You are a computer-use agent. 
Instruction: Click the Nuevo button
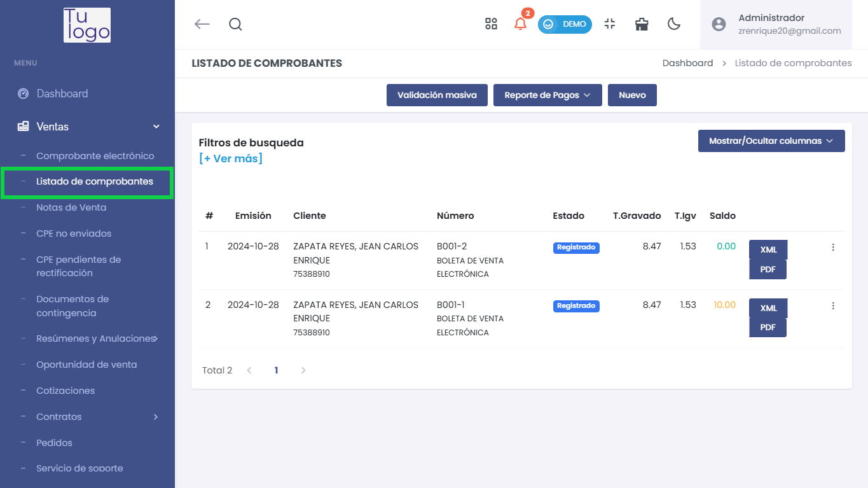(632, 95)
